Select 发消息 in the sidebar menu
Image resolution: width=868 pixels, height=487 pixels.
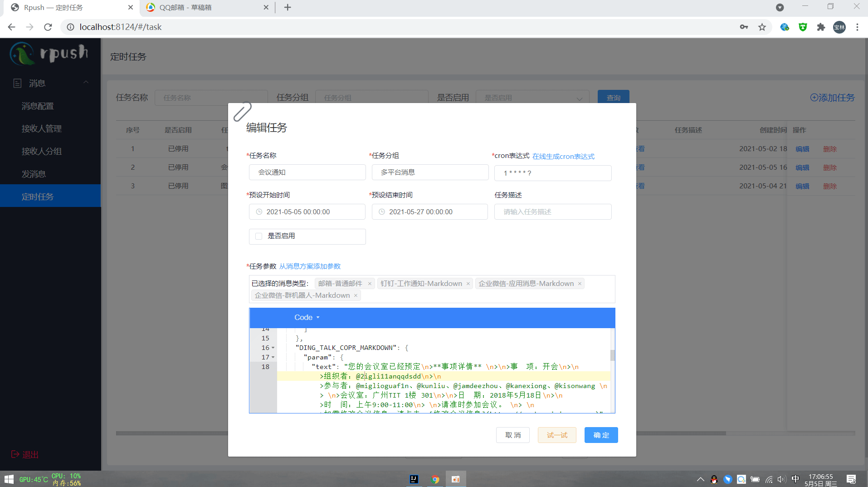34,174
